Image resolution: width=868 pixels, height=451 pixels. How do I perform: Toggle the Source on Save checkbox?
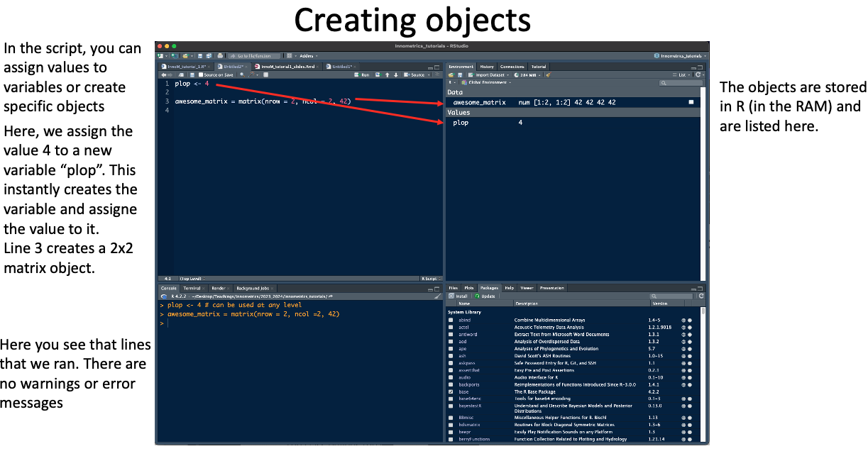[201, 74]
